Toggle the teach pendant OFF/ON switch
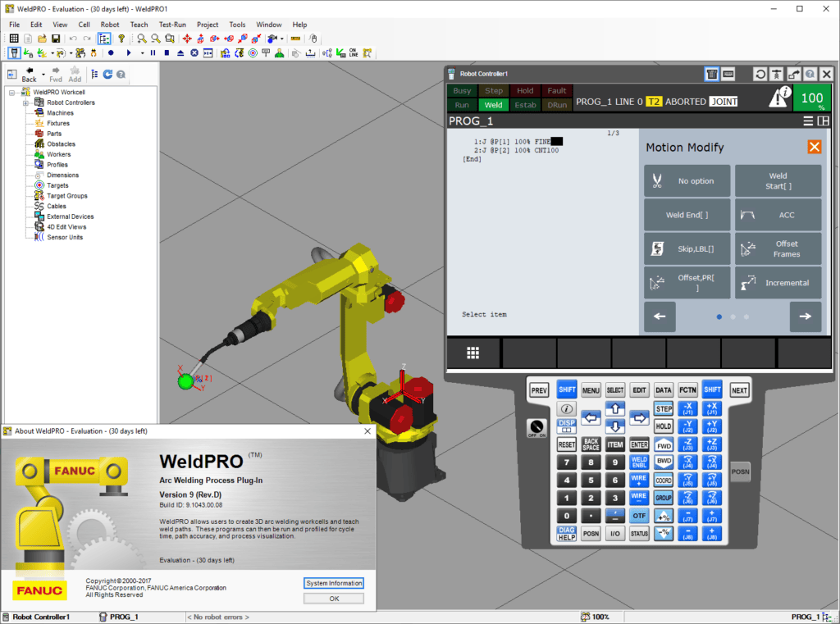 point(537,428)
